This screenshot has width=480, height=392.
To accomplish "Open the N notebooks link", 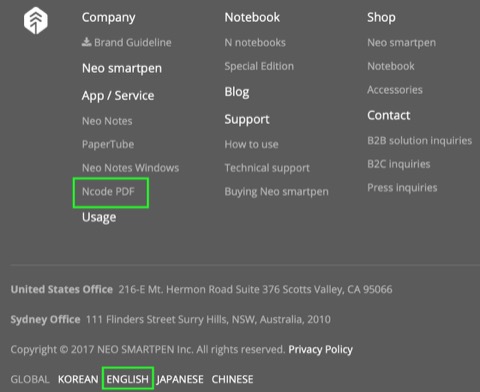I will pos(255,43).
